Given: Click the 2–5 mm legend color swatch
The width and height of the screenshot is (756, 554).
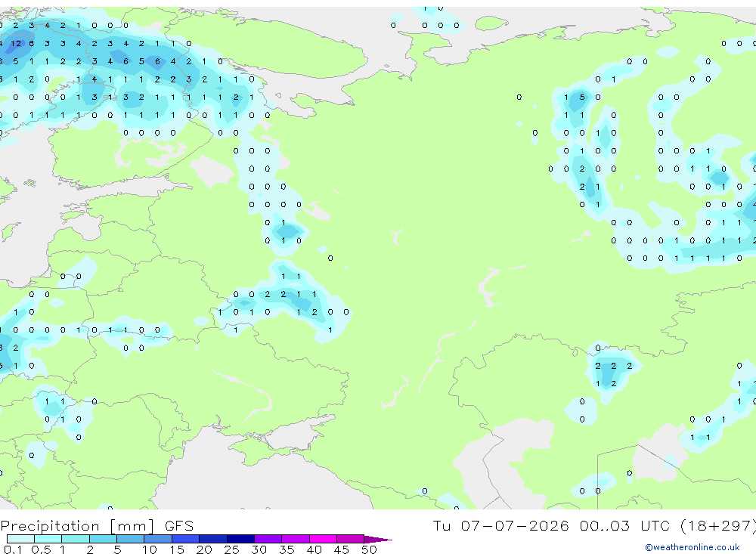Looking at the screenshot, I should pyautogui.click(x=103, y=539).
